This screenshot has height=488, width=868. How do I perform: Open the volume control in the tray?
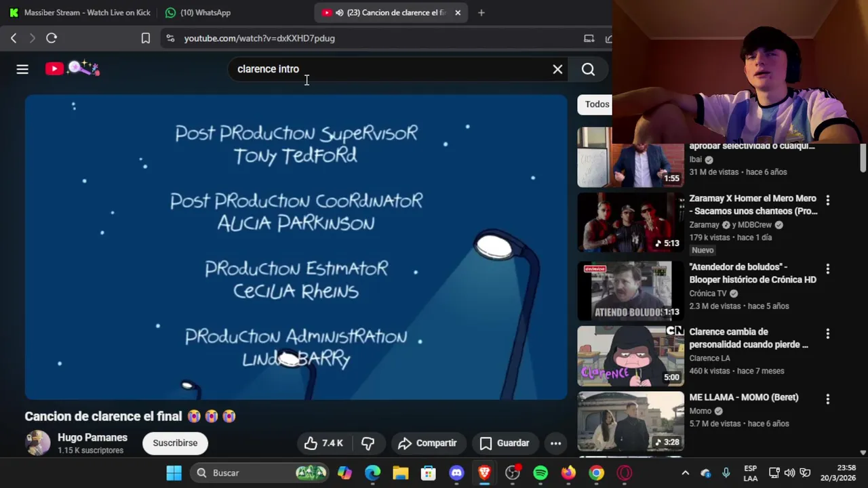tap(789, 473)
